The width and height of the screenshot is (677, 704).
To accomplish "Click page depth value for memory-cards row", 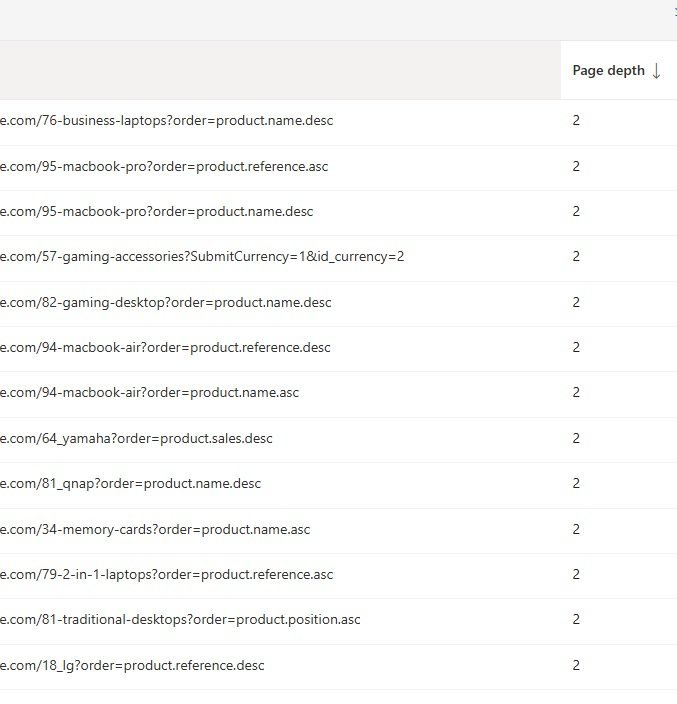I will 576,529.
